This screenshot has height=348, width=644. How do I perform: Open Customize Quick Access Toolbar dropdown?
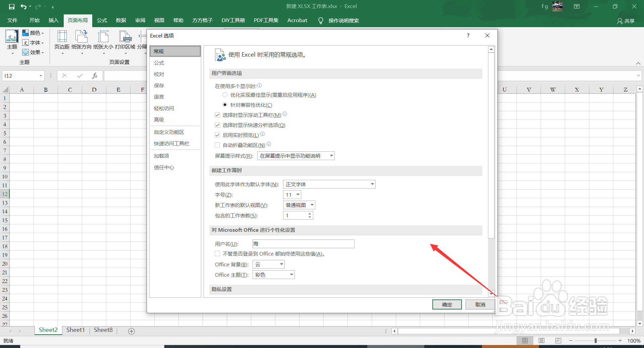[x=53, y=7]
